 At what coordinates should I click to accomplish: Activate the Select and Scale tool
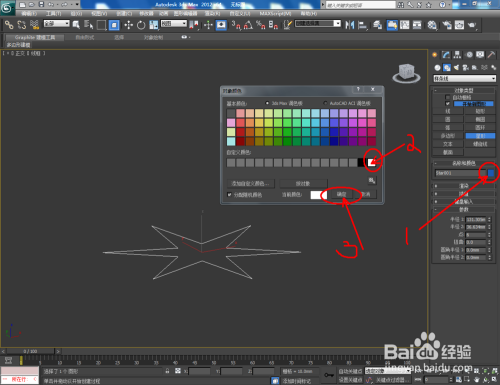point(153,25)
